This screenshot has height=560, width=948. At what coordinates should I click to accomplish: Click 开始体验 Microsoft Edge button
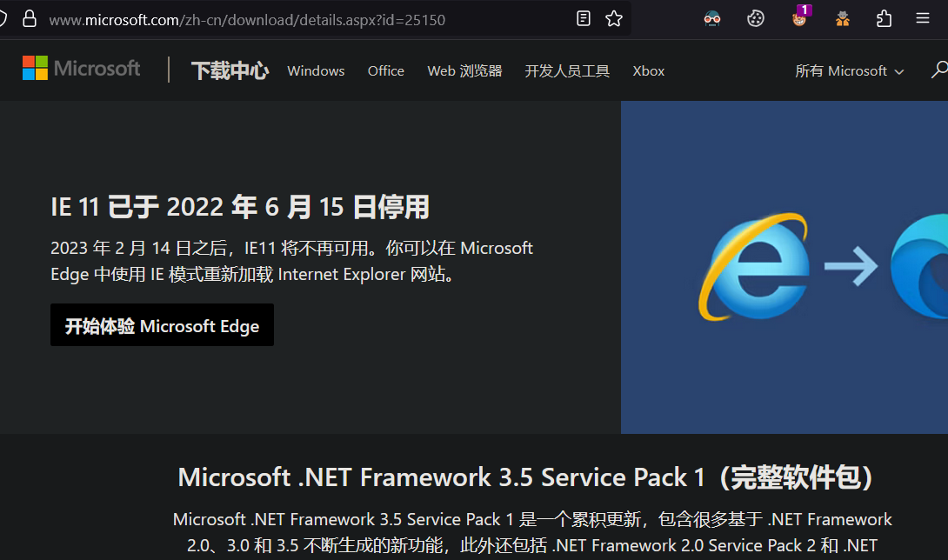click(162, 325)
